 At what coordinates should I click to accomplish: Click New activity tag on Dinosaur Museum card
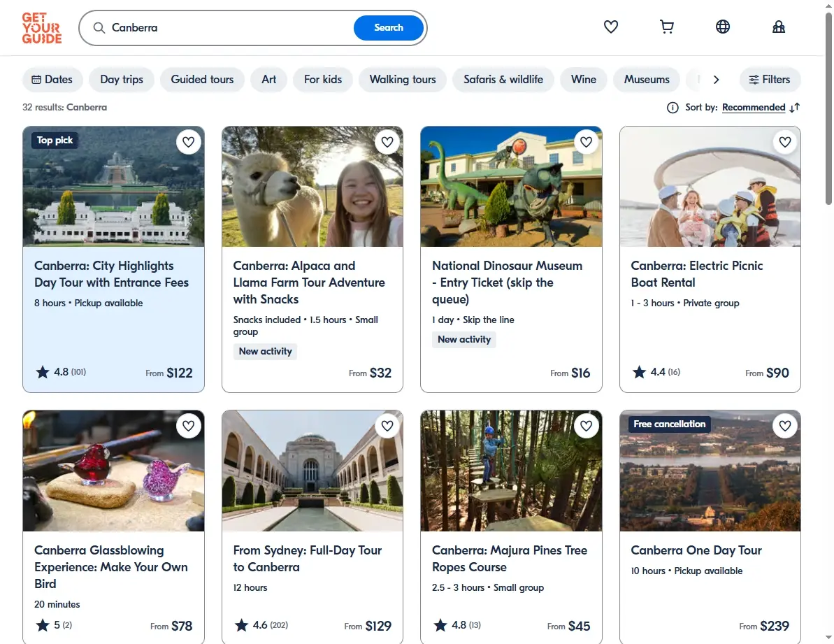click(463, 339)
